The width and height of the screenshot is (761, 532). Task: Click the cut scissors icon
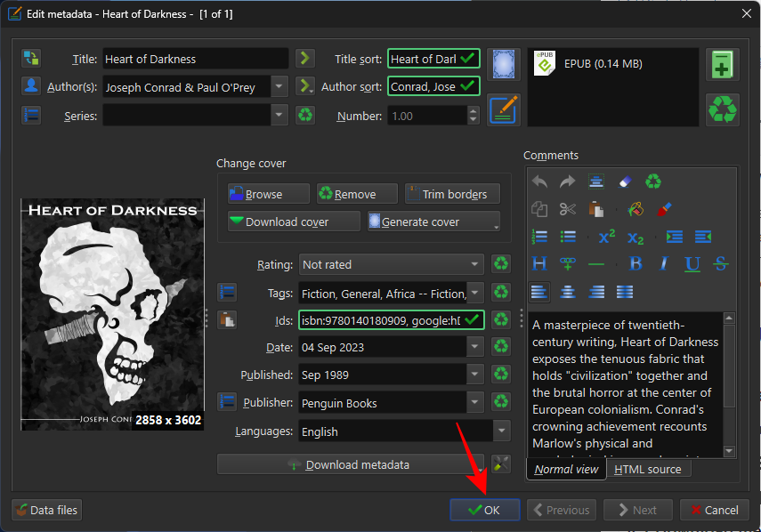[x=567, y=209]
